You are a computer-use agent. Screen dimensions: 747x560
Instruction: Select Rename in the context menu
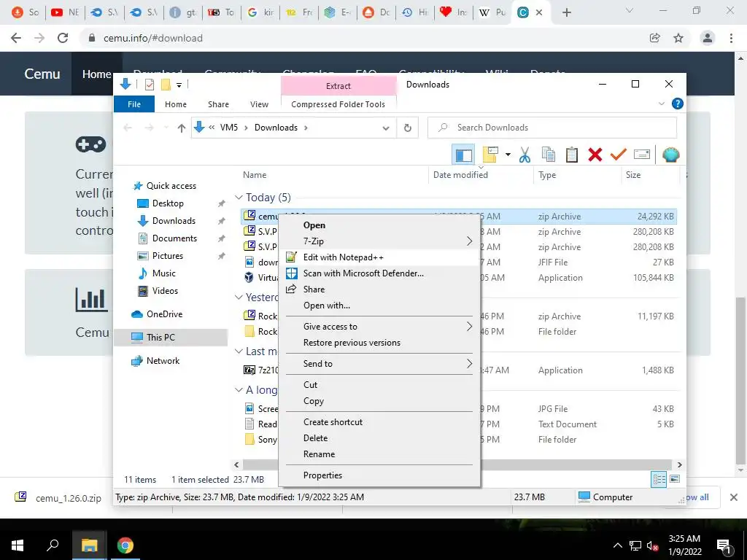tap(379, 454)
